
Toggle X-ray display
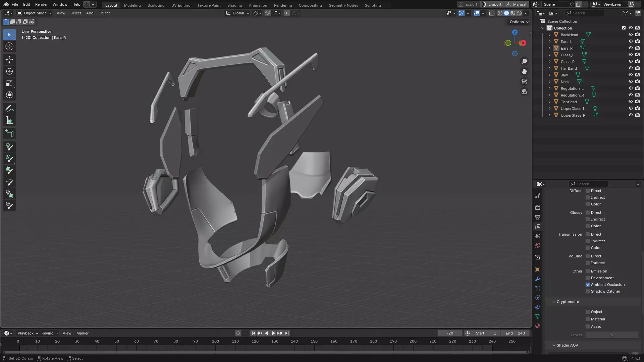click(491, 13)
